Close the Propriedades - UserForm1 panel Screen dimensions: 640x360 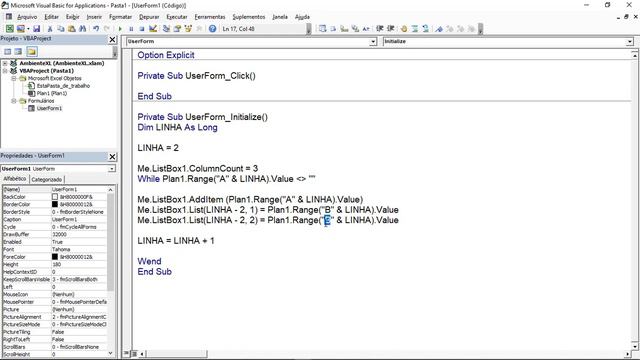(x=112, y=157)
